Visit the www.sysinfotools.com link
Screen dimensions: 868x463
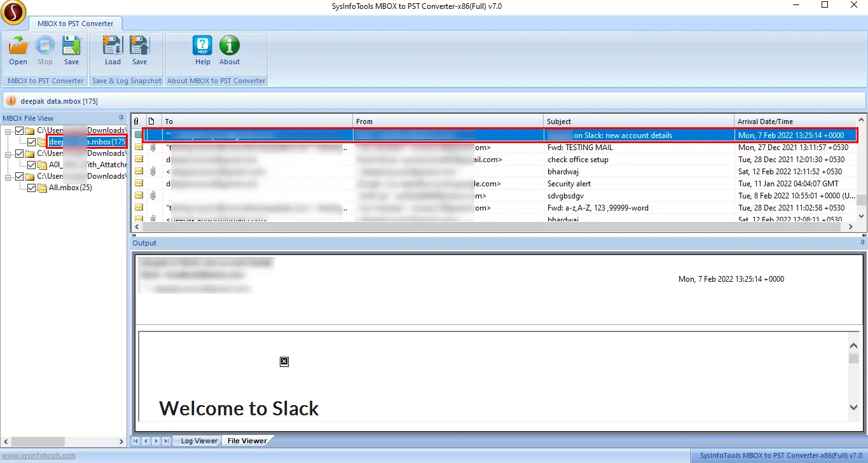pyautogui.click(x=38, y=455)
